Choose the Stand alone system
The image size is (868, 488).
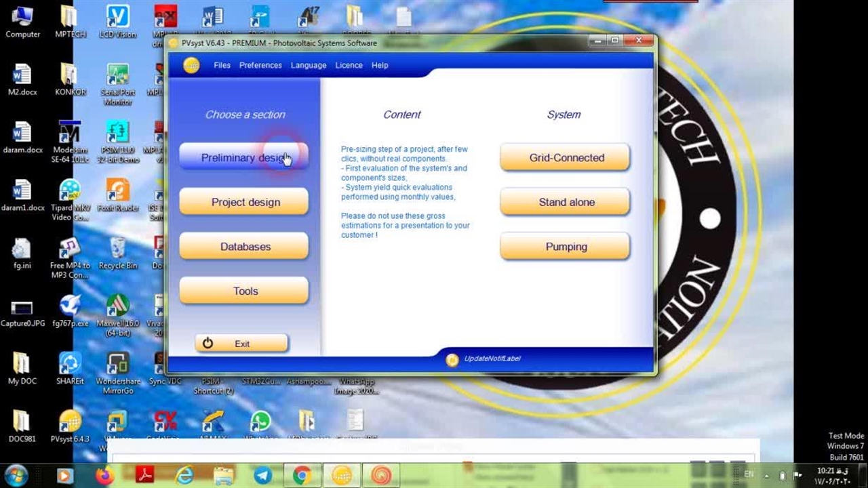565,202
